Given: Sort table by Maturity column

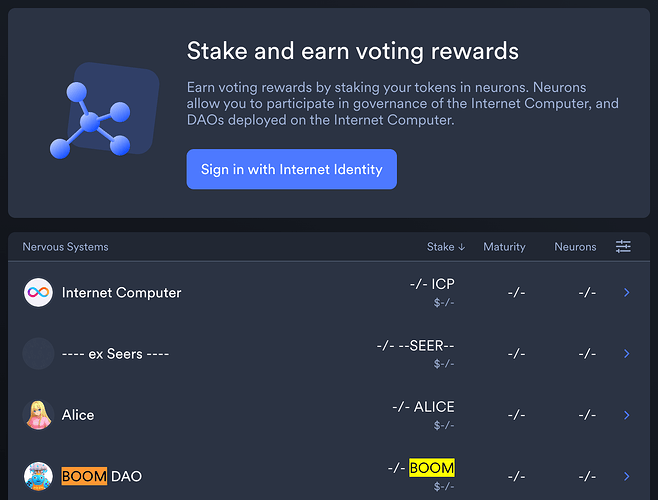Looking at the screenshot, I should (504, 247).
